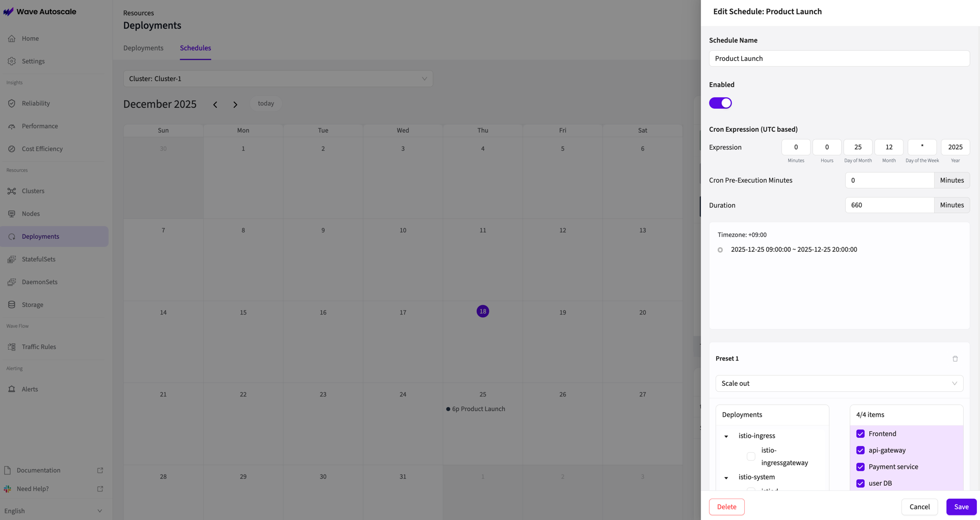The image size is (980, 520).
Task: Open the Scale out preset dropdown
Action: (839, 384)
